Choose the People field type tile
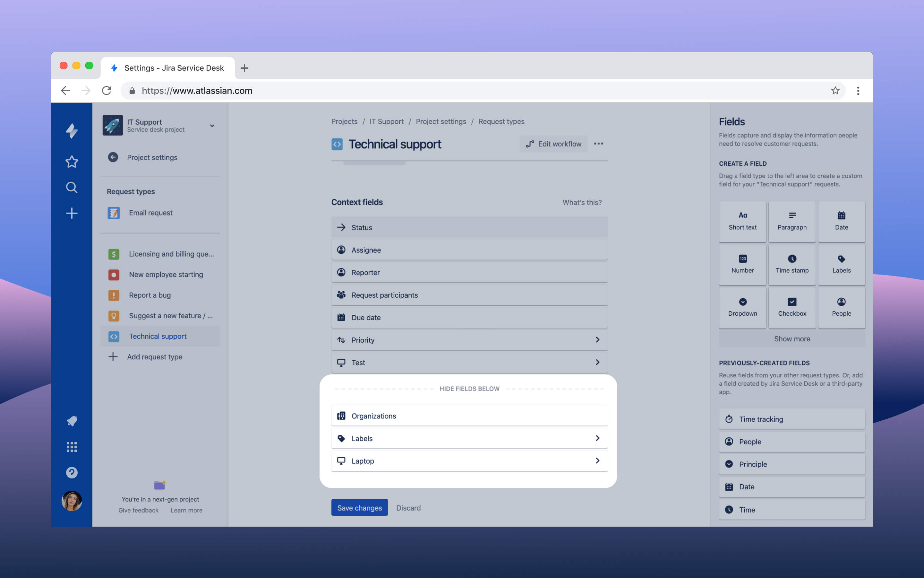 click(842, 308)
